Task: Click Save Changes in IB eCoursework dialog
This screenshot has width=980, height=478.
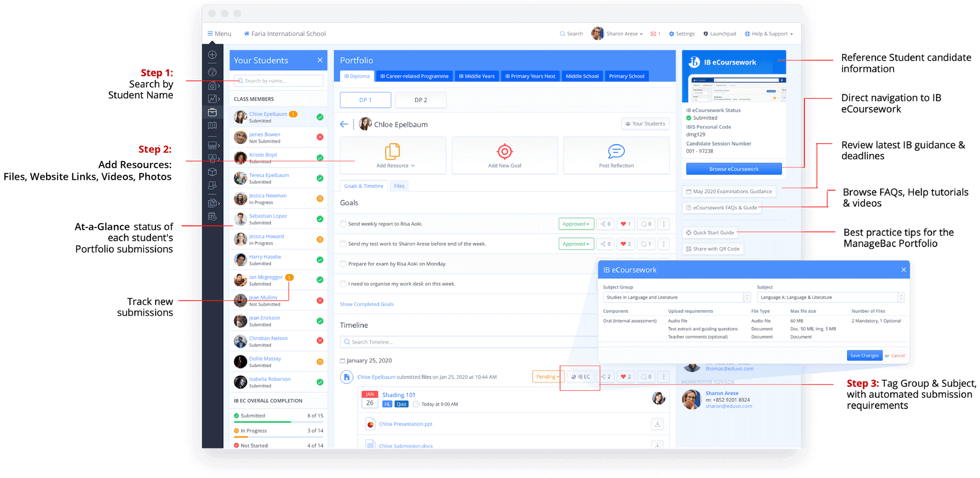Action: (x=864, y=356)
